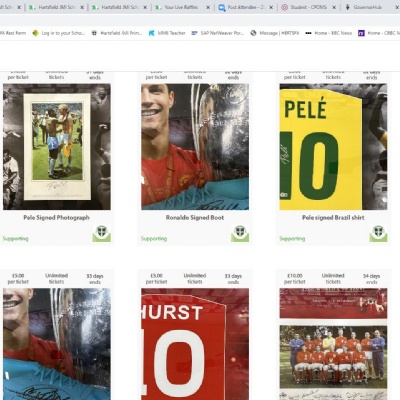The image size is (400, 400).
Task: Open the Pele signed Brazil shirt title link
Action: 333,218
